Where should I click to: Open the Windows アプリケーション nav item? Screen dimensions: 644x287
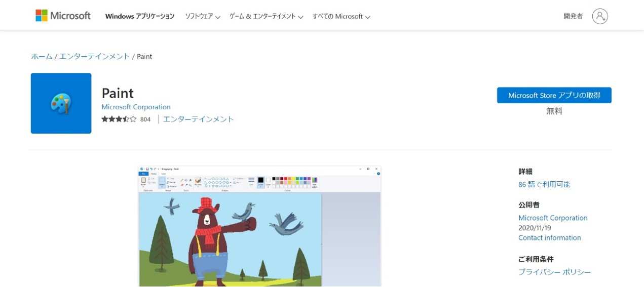(140, 16)
